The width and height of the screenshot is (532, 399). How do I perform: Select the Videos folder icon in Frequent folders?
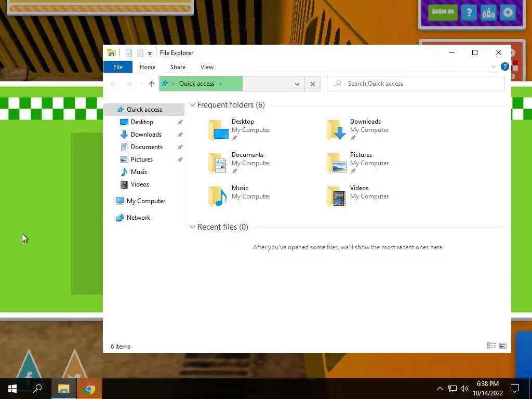337,196
